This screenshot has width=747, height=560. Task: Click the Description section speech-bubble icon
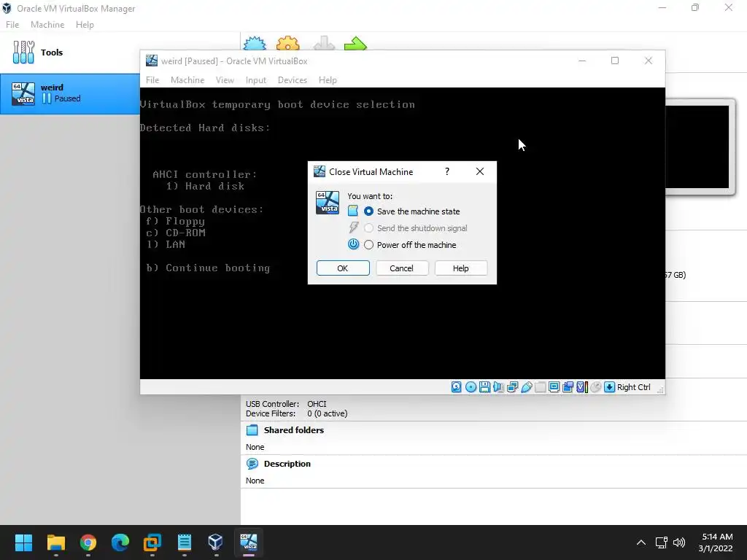click(x=252, y=464)
